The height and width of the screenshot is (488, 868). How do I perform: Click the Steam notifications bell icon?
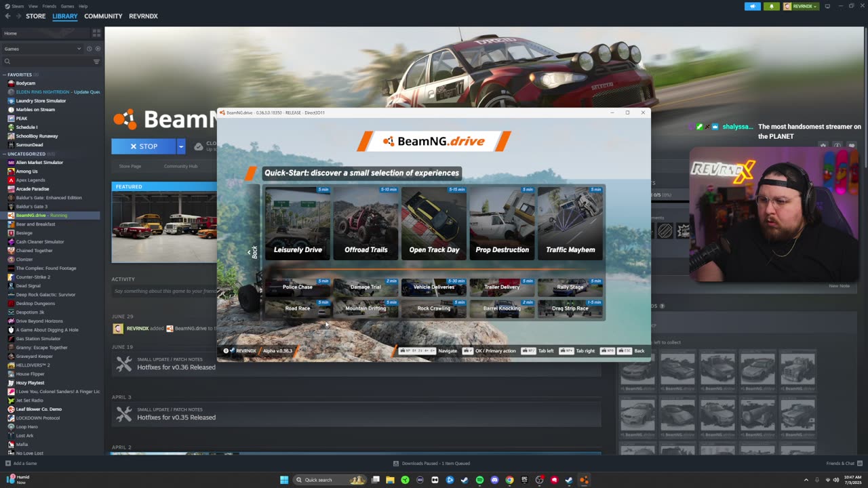pos(771,7)
